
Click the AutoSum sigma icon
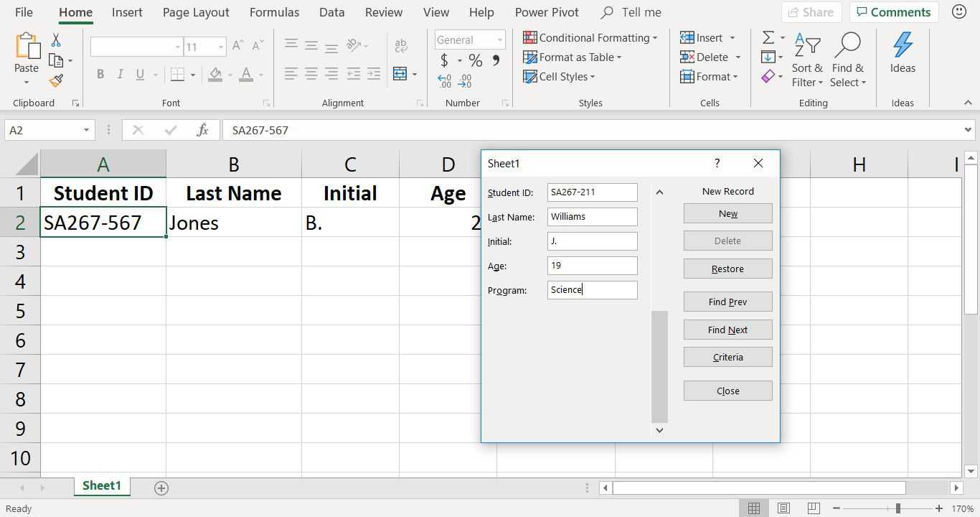pyautogui.click(x=768, y=38)
